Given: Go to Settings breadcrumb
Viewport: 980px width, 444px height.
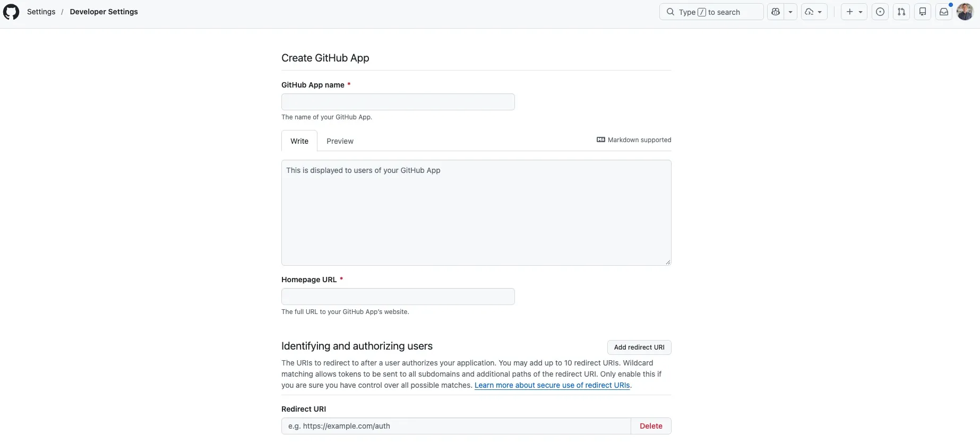Looking at the screenshot, I should (41, 12).
